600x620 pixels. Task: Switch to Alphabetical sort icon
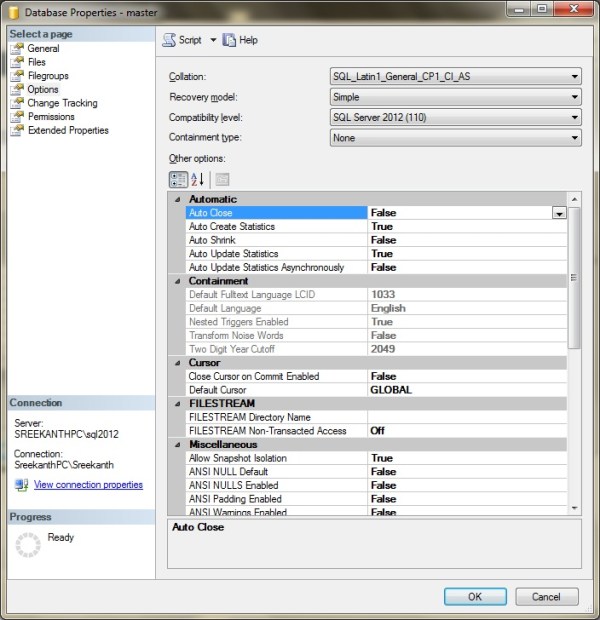[x=197, y=179]
